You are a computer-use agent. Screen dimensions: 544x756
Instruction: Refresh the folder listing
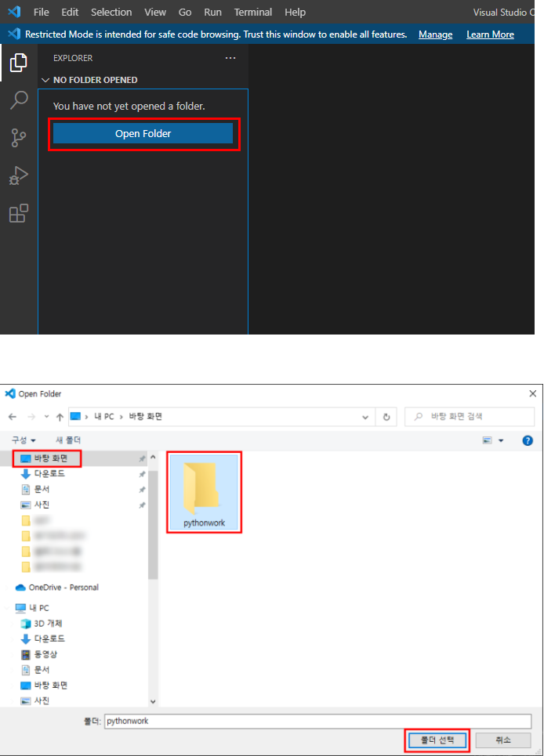[x=386, y=417]
